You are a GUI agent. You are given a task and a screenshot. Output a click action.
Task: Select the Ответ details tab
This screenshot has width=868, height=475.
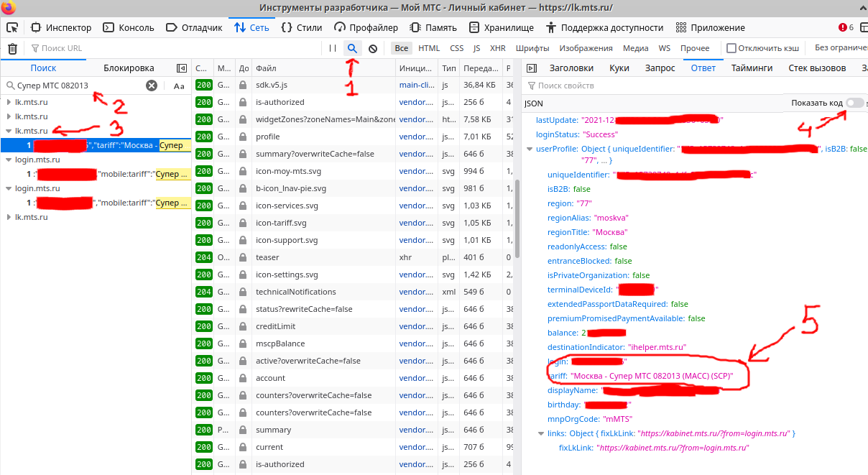coord(703,68)
